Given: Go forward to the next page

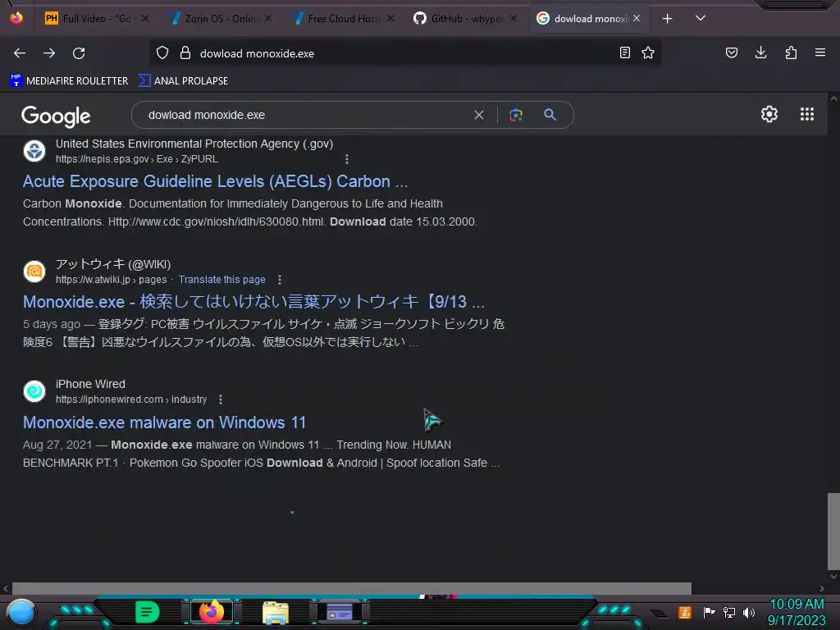Looking at the screenshot, I should click(49, 53).
